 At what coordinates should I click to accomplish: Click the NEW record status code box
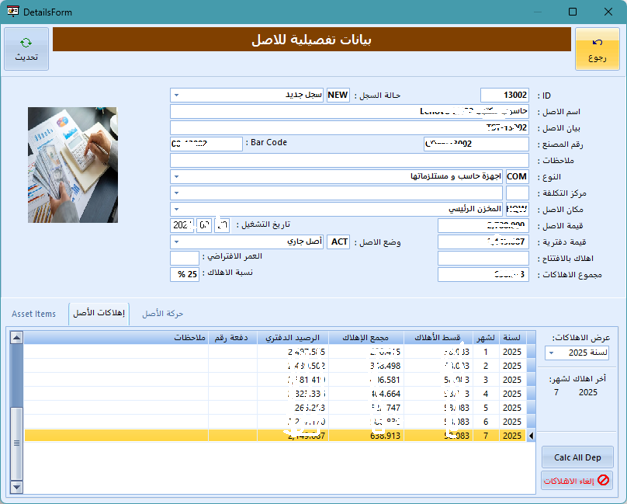[338, 95]
